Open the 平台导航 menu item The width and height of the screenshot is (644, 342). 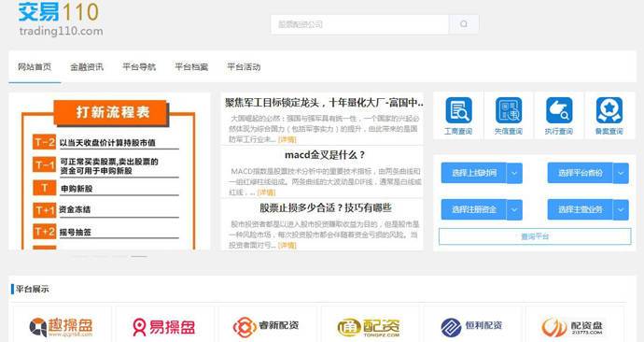(139, 67)
